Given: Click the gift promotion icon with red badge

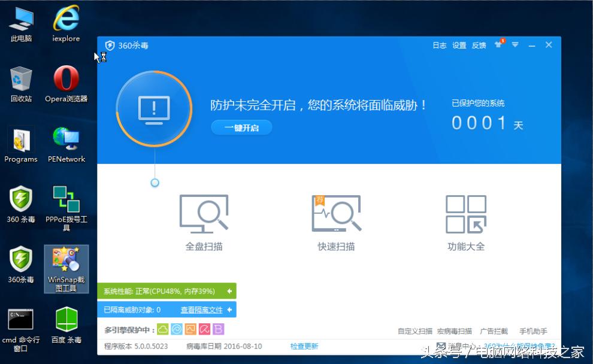Looking at the screenshot, I should click(x=498, y=45).
